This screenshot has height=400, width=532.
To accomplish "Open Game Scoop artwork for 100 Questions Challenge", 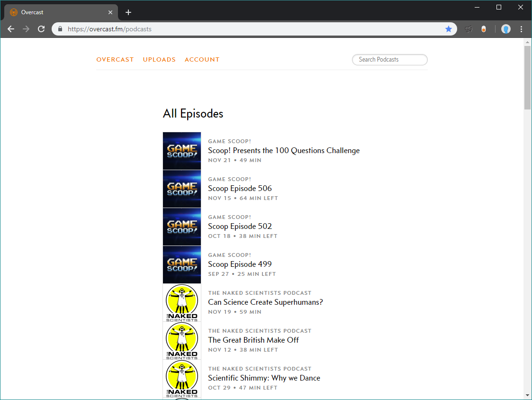I will (182, 151).
